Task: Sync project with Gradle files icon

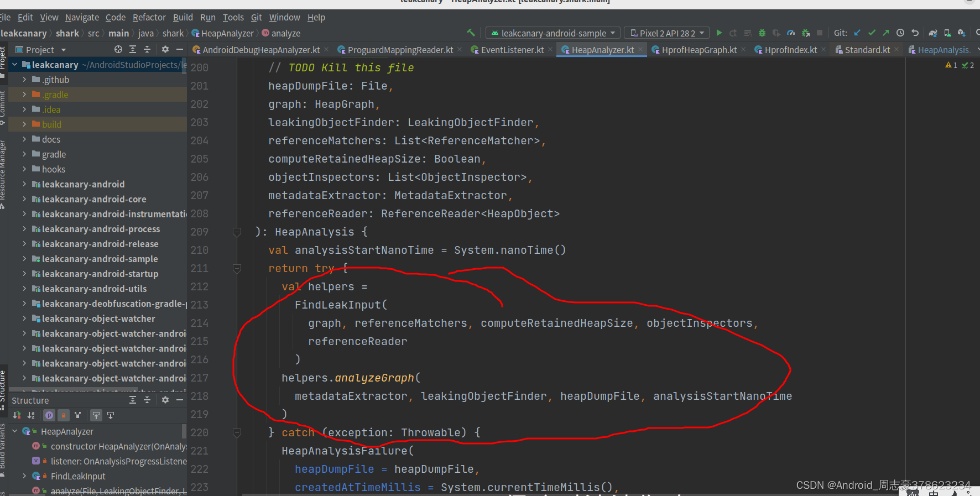Action: coord(933,33)
